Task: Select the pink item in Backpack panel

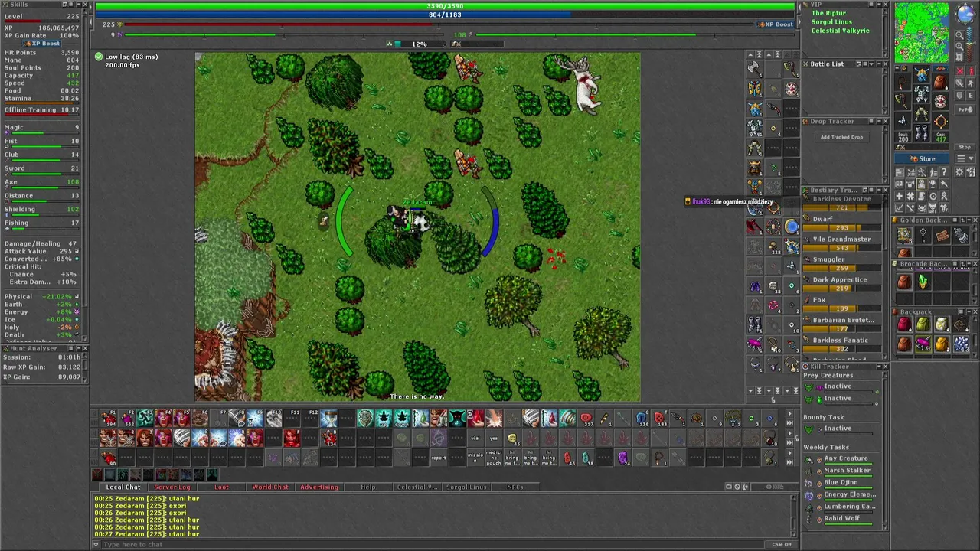Action: (923, 344)
